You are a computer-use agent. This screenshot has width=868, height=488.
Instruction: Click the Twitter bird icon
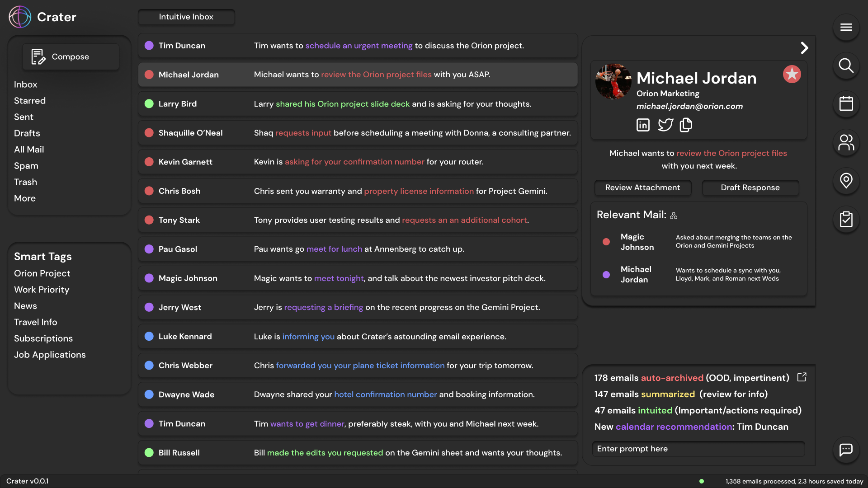pyautogui.click(x=665, y=125)
